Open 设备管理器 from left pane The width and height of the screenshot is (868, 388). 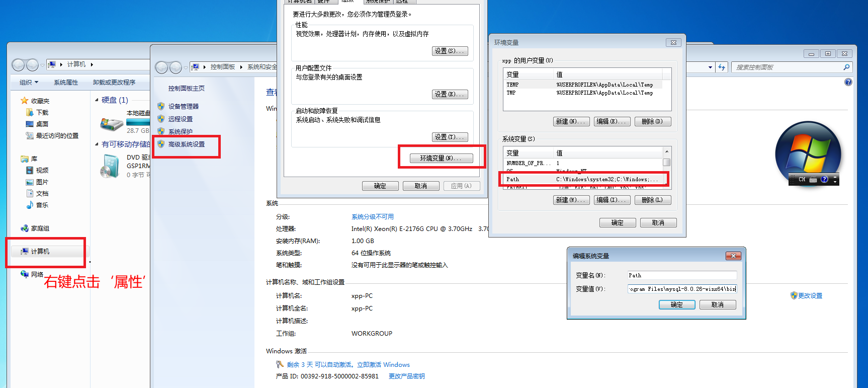coord(184,106)
